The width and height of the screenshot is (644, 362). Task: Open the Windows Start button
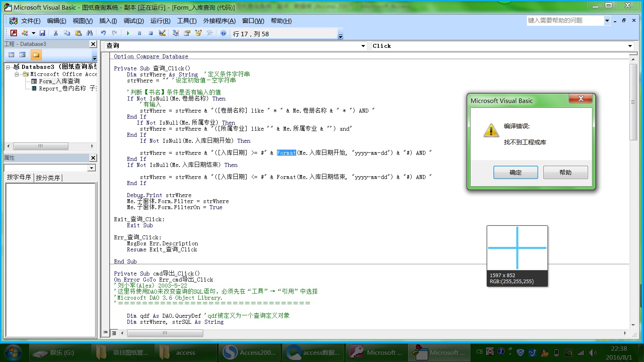pos(13,352)
